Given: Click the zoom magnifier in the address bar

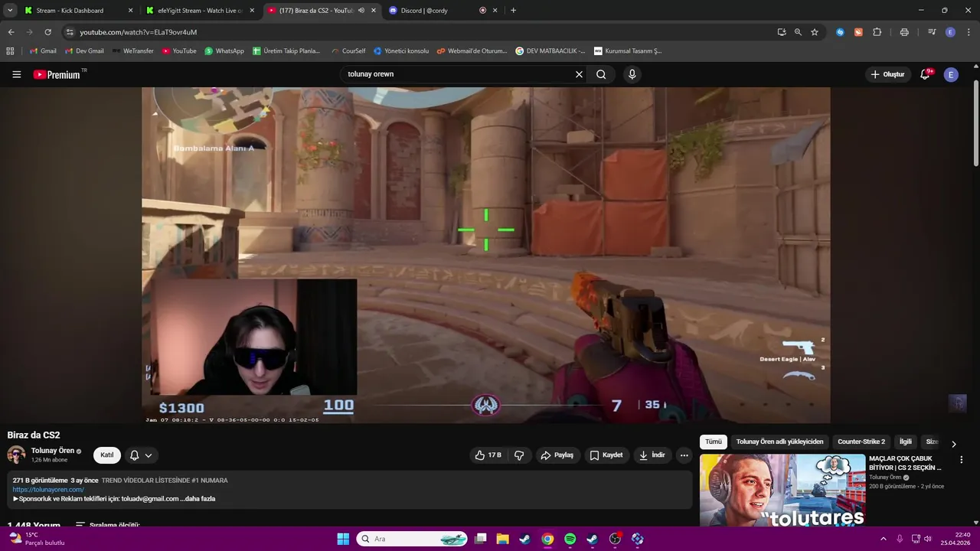Looking at the screenshot, I should click(798, 32).
